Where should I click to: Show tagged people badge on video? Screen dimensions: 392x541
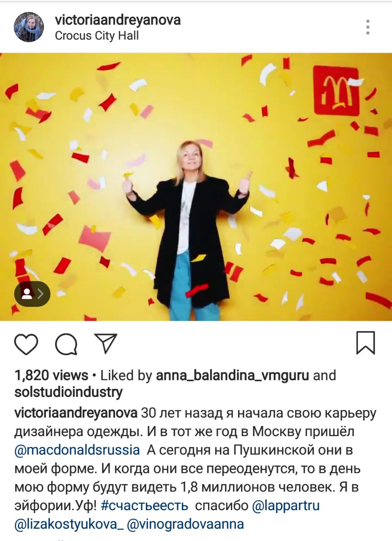(32, 294)
